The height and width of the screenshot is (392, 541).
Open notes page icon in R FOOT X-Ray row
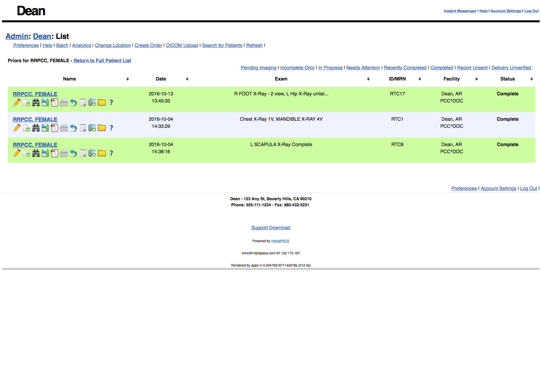pos(83,102)
